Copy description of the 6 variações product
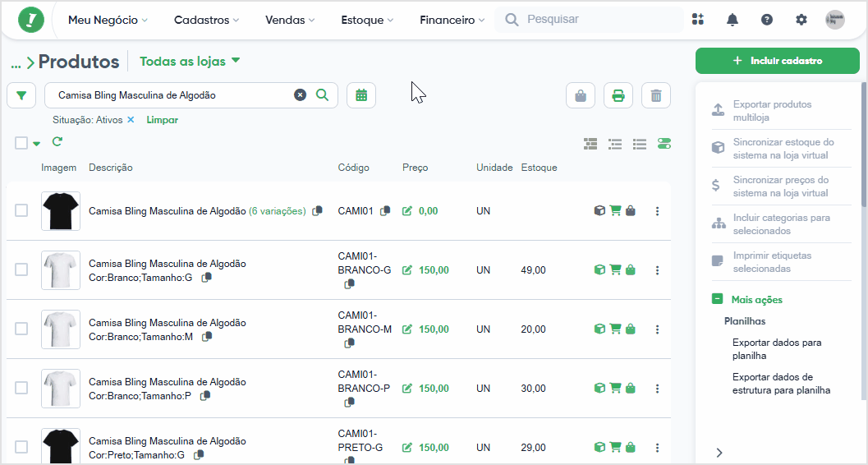This screenshot has width=868, height=465. [317, 211]
